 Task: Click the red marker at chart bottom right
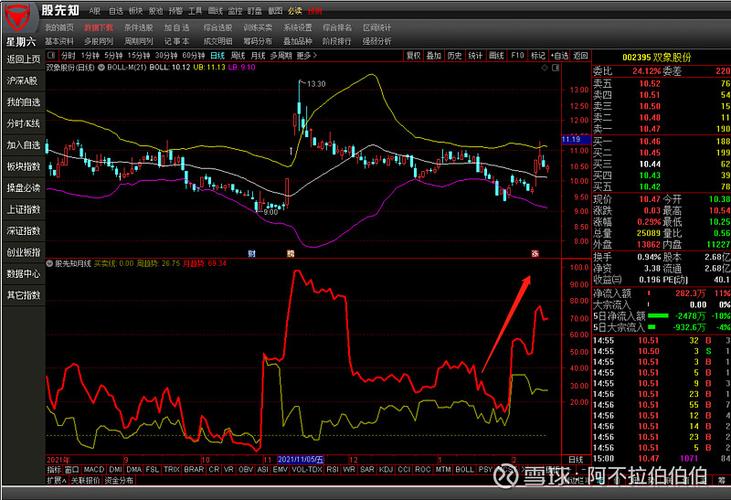tap(535, 253)
